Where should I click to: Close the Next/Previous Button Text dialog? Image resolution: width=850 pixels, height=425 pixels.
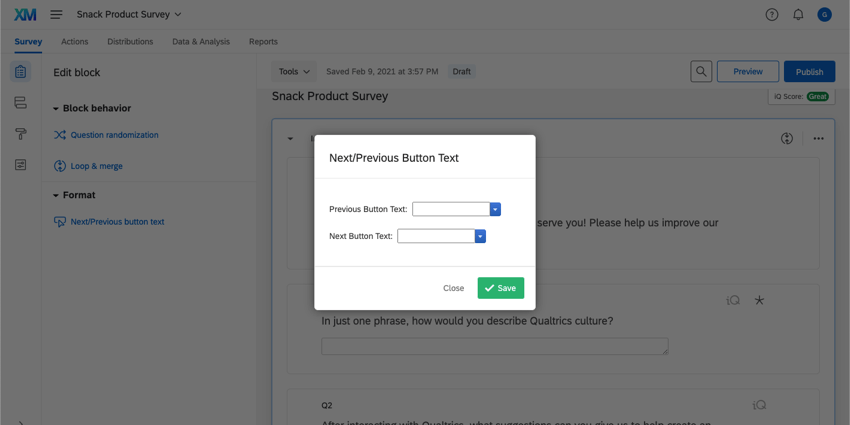(453, 288)
